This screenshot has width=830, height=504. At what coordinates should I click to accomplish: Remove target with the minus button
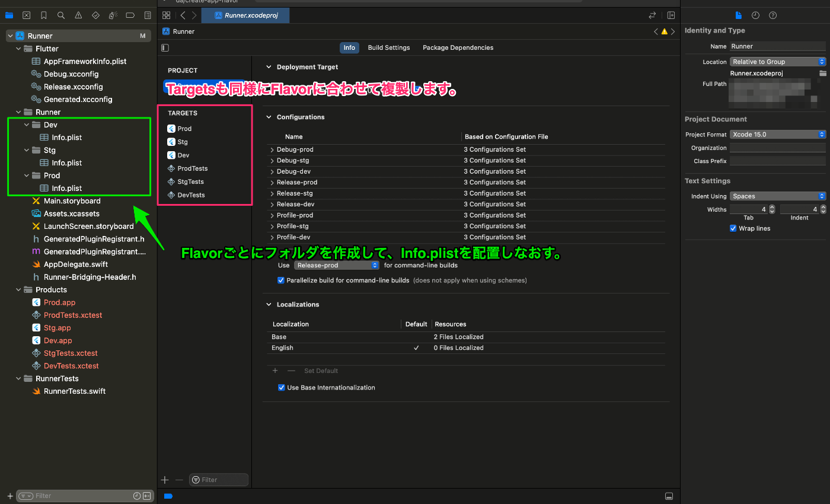(179, 480)
